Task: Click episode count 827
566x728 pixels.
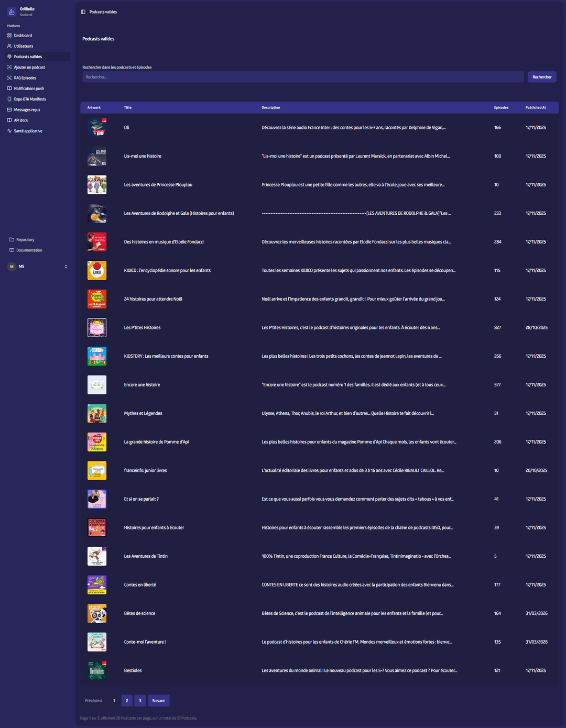Action: [497, 327]
